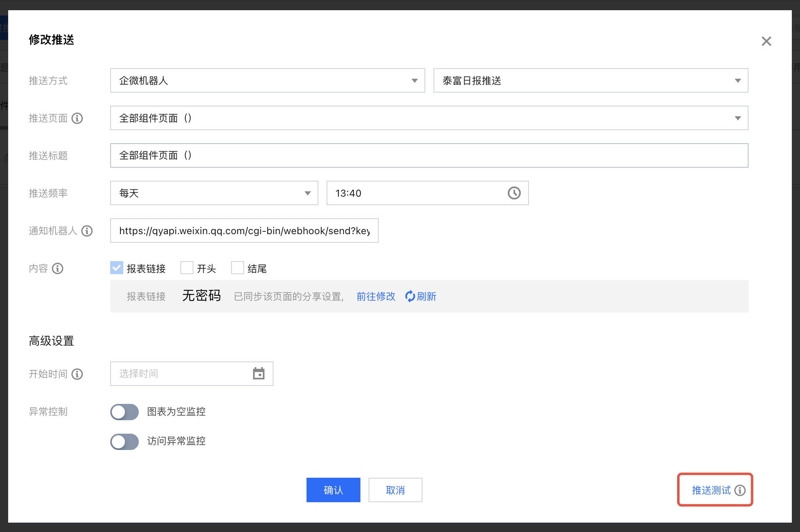Click clock icon in 13:40 time field
Screen dimensions: 800x532
514,193
